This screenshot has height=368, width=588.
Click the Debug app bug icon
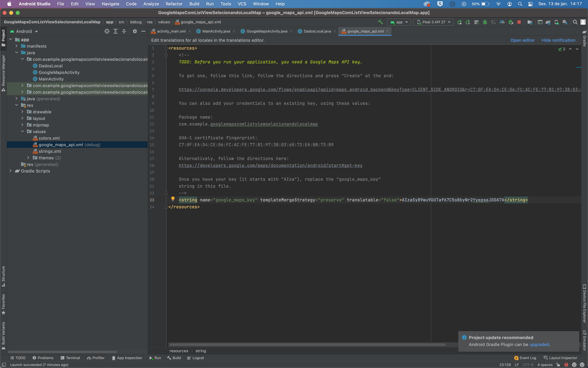pyautogui.click(x=485, y=22)
